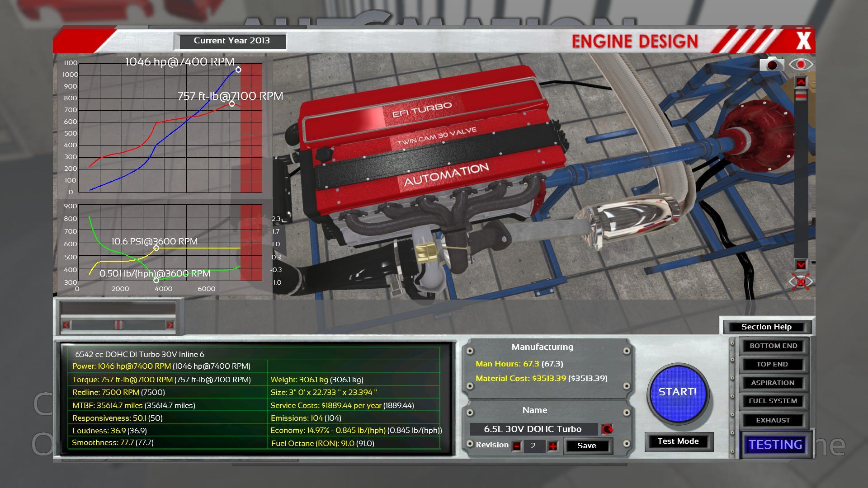Click the horizontal slider handle
868x488 pixels.
118,324
